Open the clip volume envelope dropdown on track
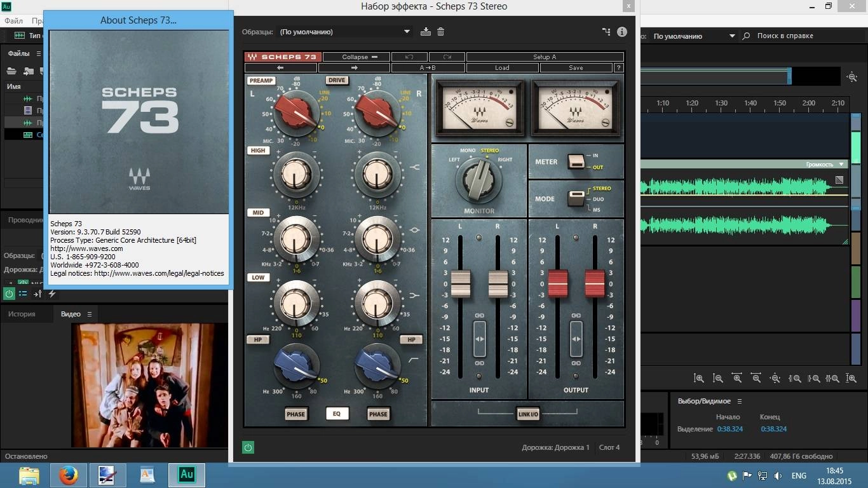868x488 pixels. pos(842,164)
